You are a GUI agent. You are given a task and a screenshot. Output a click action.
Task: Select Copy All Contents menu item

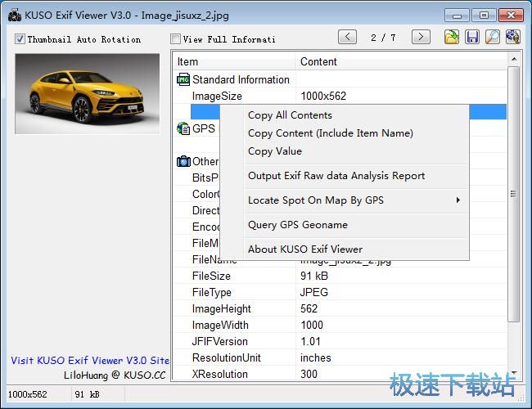pyautogui.click(x=290, y=115)
